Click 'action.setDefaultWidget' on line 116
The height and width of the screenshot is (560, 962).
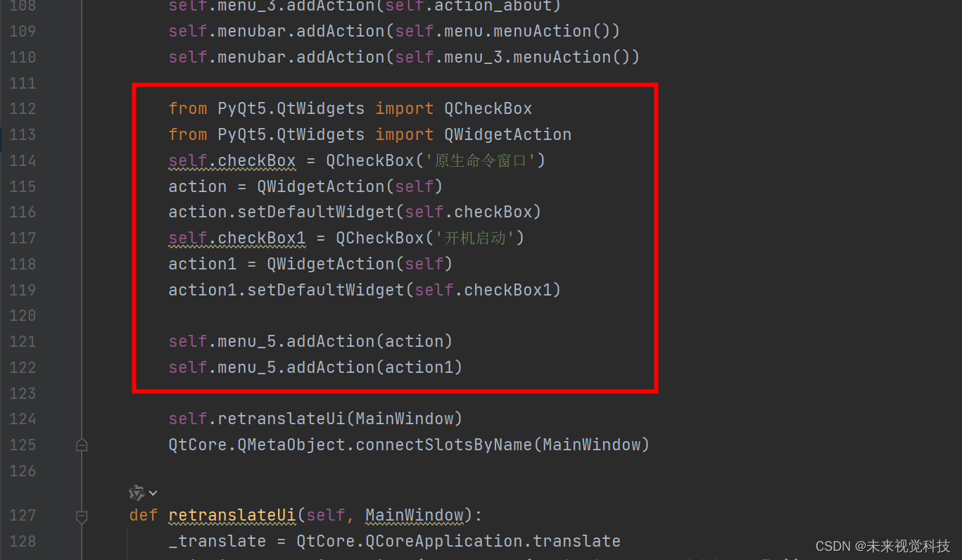point(281,212)
